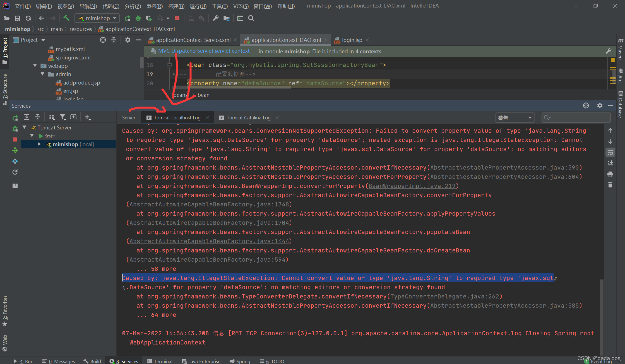The height and width of the screenshot is (364, 625).
Task: Open the mimishop run configuration dropdown
Action: (97, 18)
